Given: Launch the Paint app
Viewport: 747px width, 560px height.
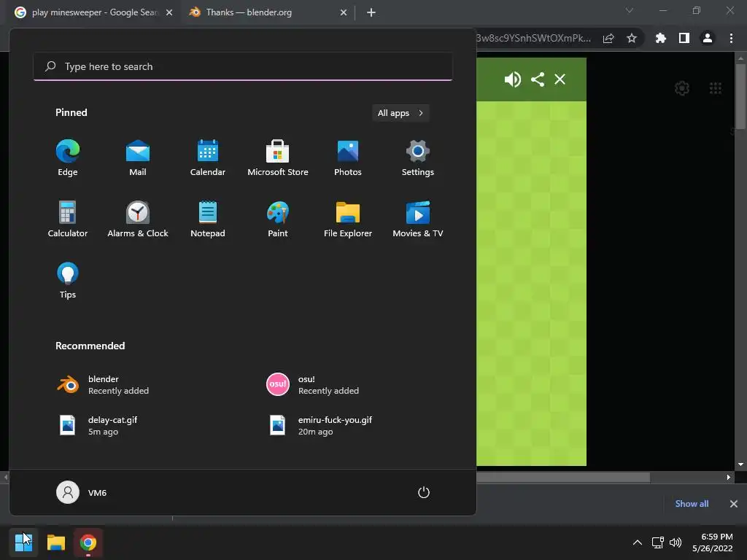Looking at the screenshot, I should 278,219.
